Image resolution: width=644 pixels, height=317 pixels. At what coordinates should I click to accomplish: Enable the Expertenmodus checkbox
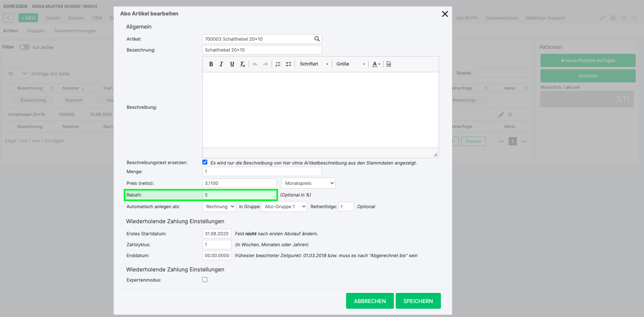pos(205,280)
